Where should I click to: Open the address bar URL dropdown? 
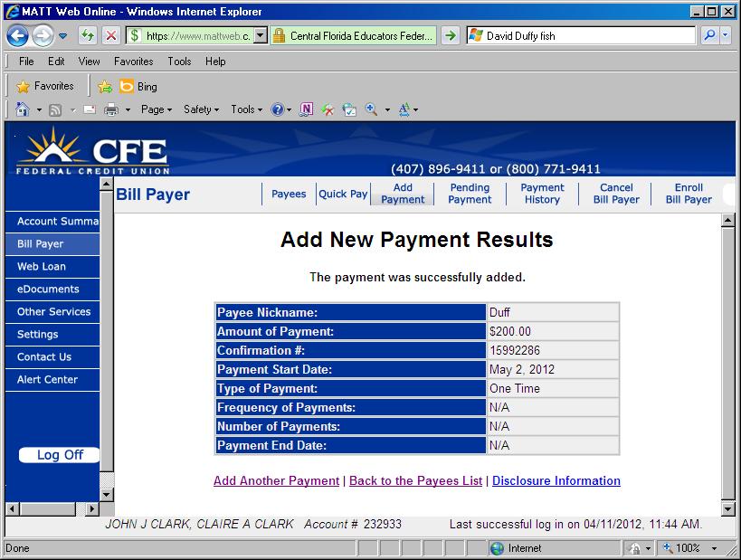pos(261,36)
